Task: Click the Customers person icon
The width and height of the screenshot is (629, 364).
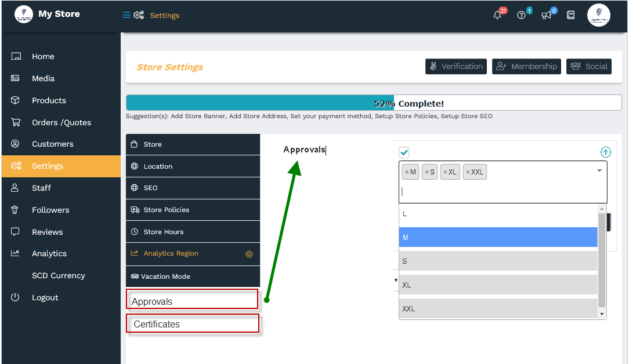Action: [15, 144]
